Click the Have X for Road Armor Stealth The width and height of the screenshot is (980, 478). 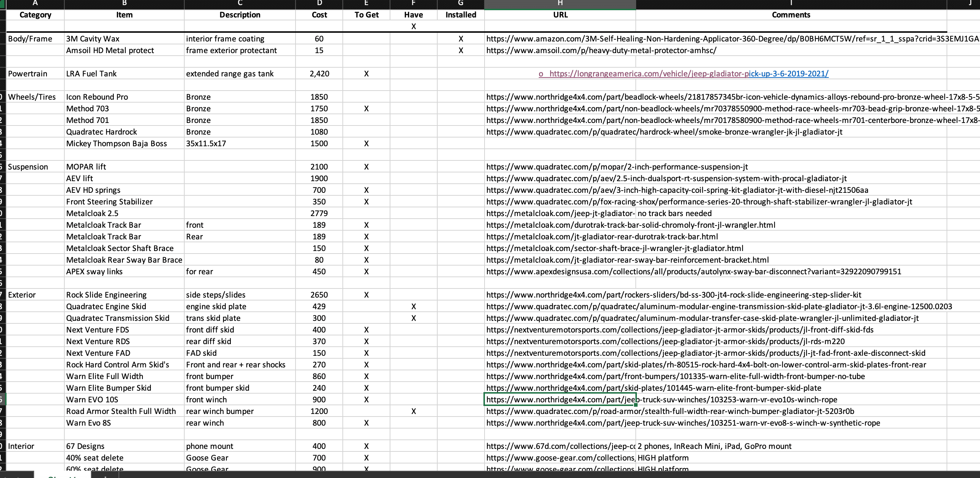point(414,411)
